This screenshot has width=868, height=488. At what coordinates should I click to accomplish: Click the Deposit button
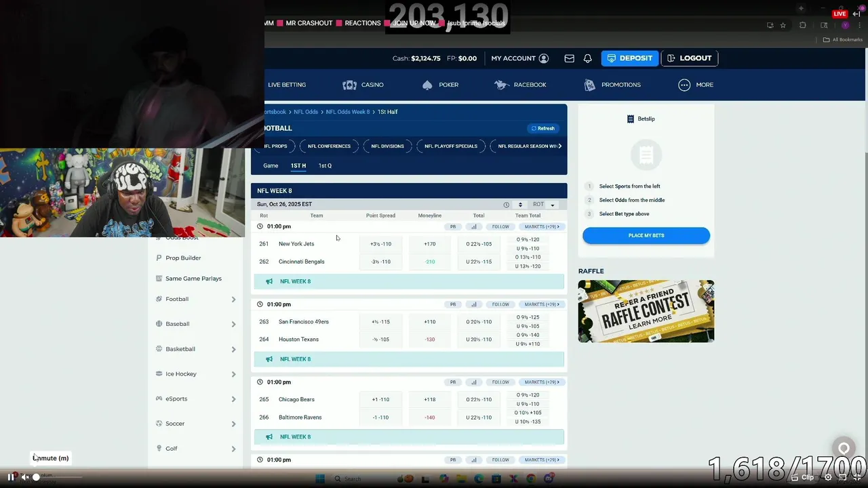click(x=630, y=58)
